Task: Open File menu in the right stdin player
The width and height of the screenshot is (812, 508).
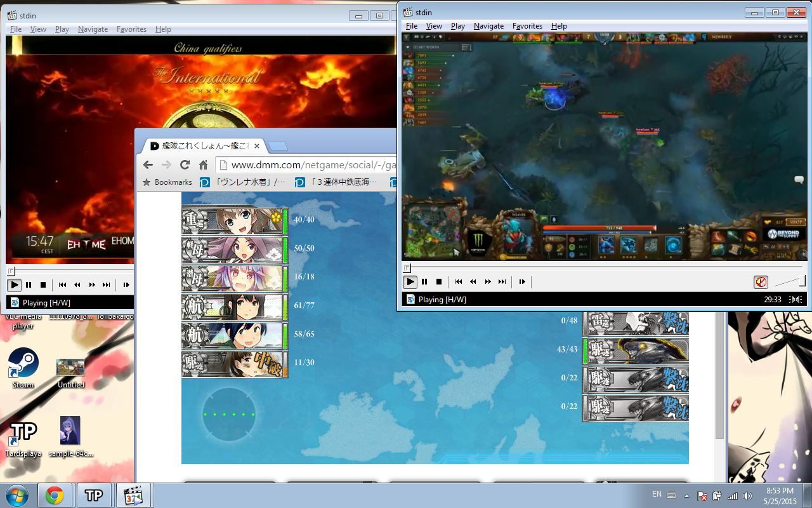Action: (412, 26)
